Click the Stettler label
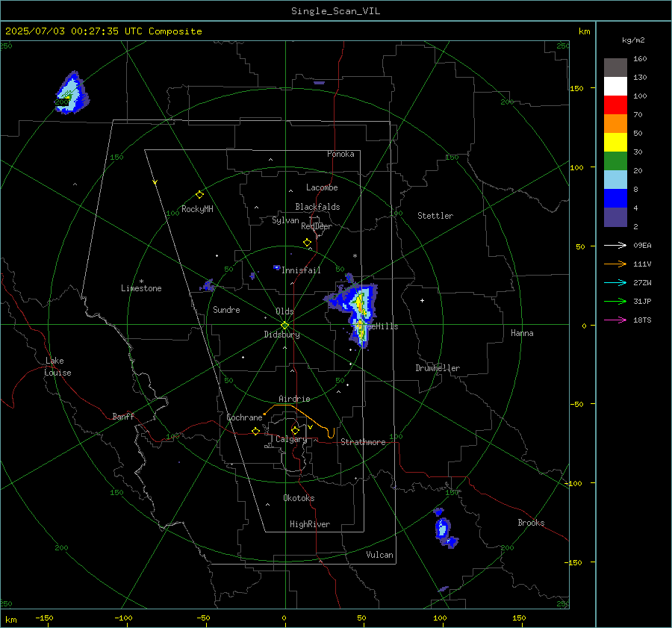Screen dimensions: 672x628 pos(435,216)
